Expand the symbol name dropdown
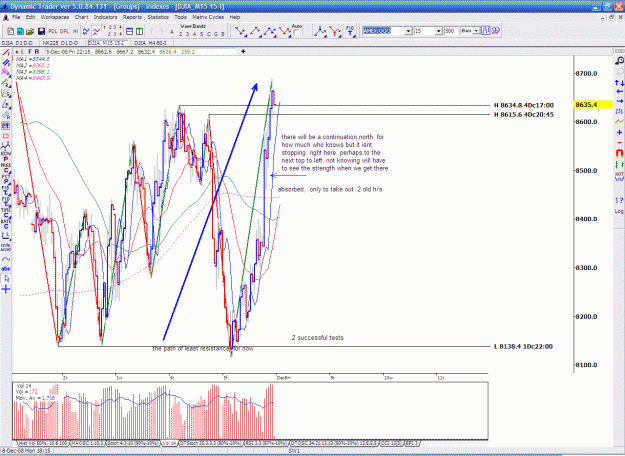 pos(408,31)
